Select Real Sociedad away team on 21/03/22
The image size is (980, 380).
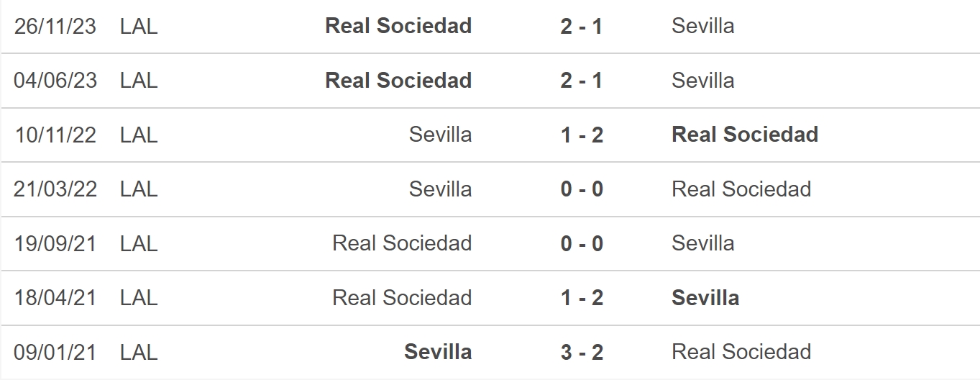741,189
